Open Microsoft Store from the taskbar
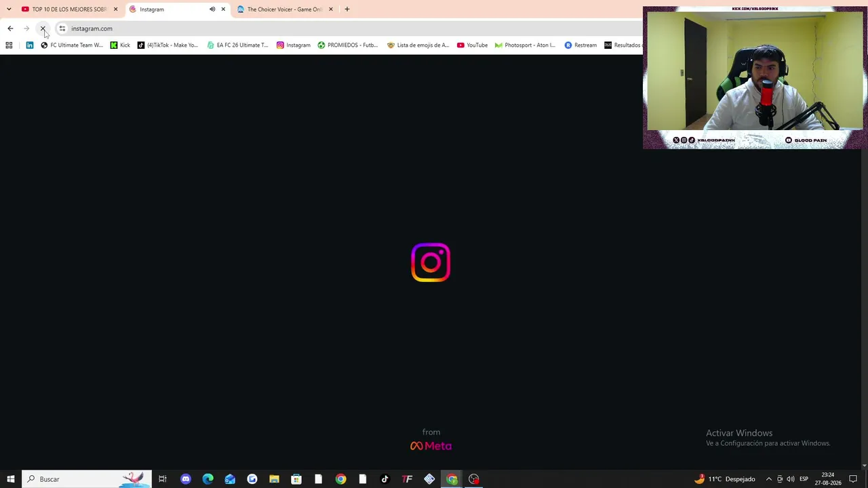868x488 pixels. [296, 479]
